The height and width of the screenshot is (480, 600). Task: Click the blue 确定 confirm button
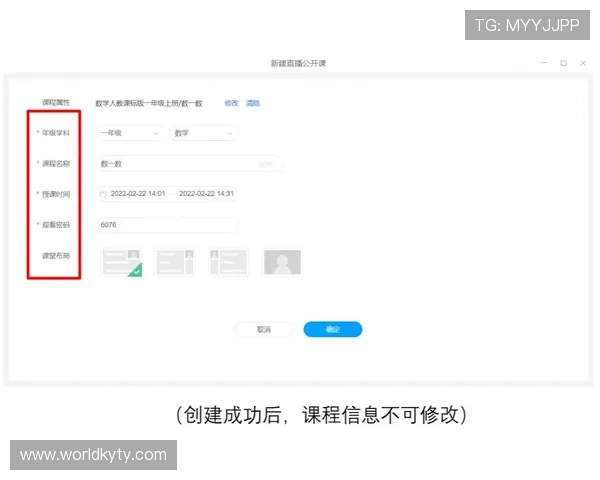pos(333,330)
